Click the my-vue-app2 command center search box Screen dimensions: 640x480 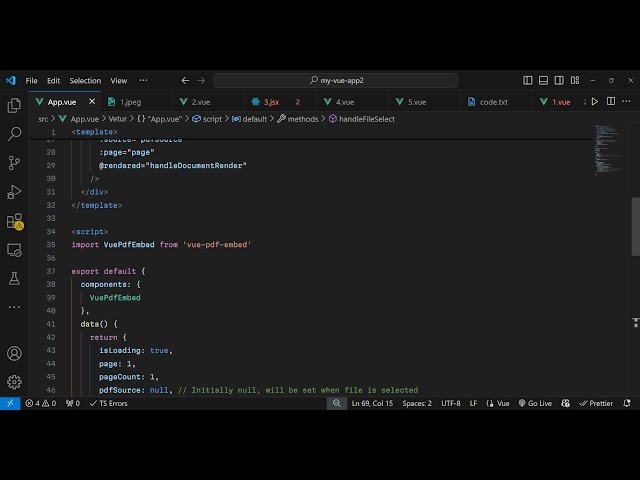tap(335, 80)
